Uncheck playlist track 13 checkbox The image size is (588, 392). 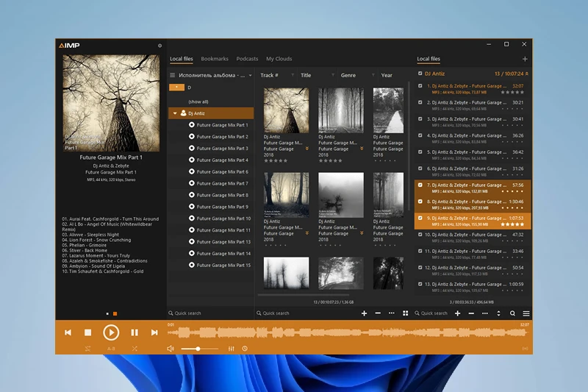(x=420, y=284)
